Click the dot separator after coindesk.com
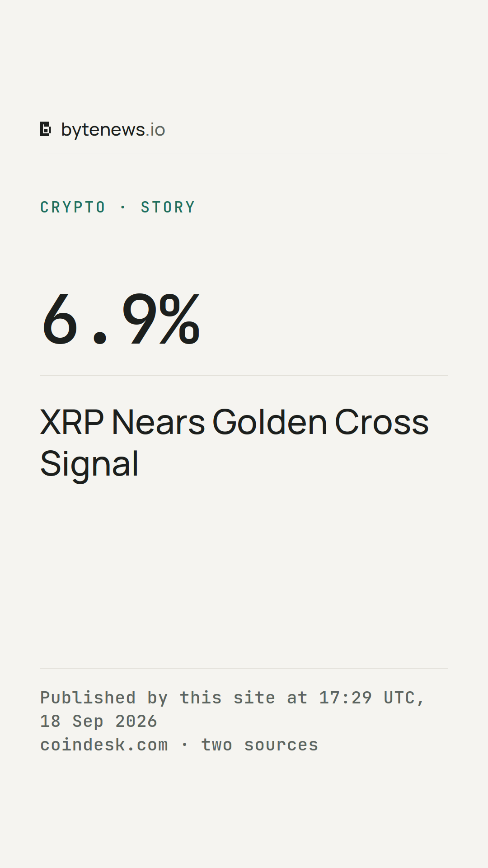Image resolution: width=488 pixels, height=868 pixels. click(184, 745)
